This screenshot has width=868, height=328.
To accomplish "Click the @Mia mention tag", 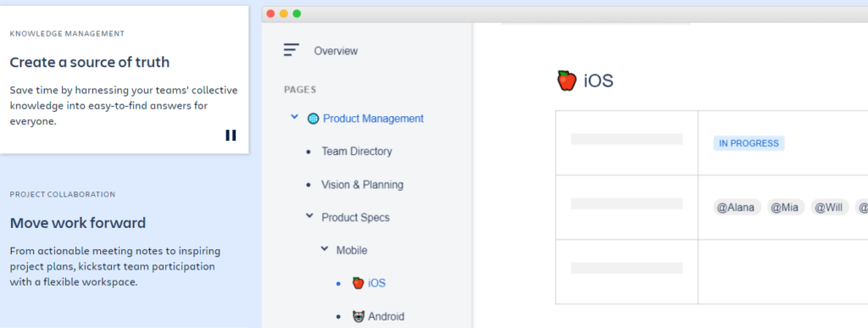I will [786, 208].
